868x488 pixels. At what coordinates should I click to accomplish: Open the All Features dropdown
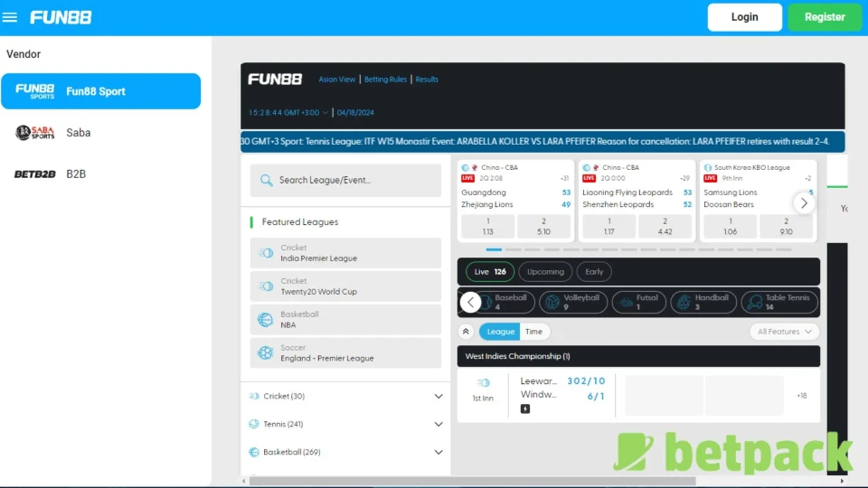coord(784,332)
